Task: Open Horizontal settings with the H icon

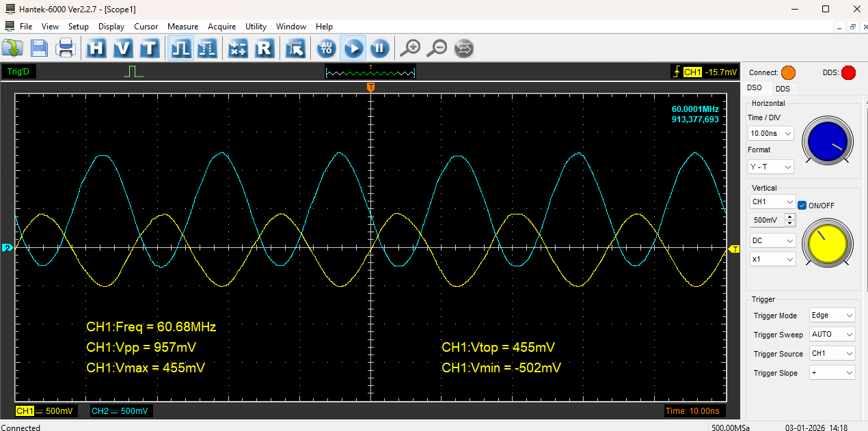Action: tap(96, 48)
